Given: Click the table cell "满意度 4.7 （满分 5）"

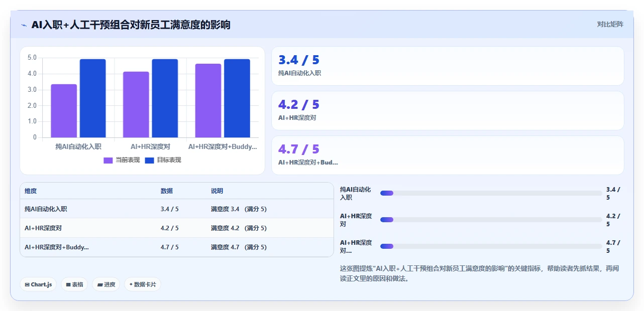Looking at the screenshot, I should 239,247.
